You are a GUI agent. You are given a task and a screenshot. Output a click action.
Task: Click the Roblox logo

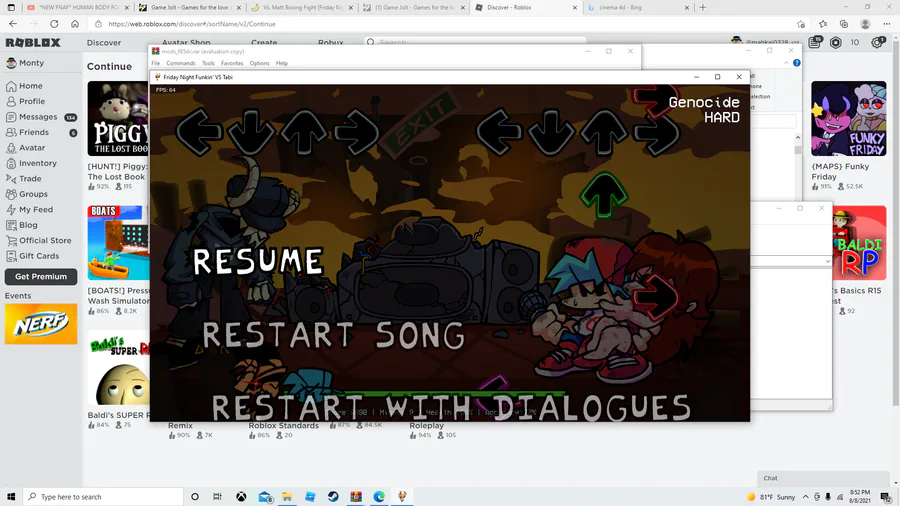33,42
